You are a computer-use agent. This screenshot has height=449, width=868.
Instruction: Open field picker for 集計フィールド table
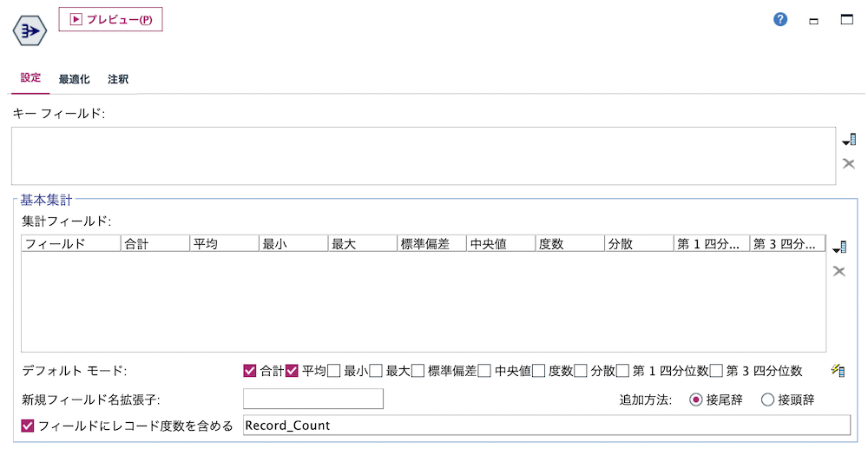pyautogui.click(x=839, y=247)
